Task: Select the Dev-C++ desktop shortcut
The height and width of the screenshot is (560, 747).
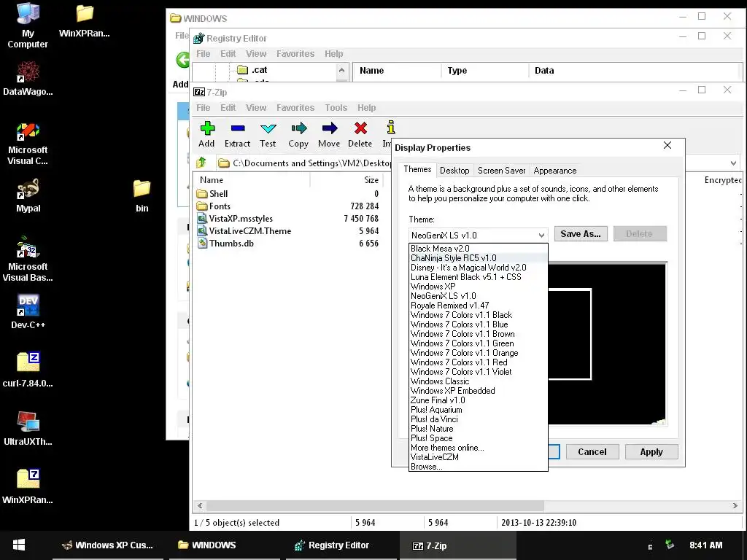Action: (x=28, y=312)
